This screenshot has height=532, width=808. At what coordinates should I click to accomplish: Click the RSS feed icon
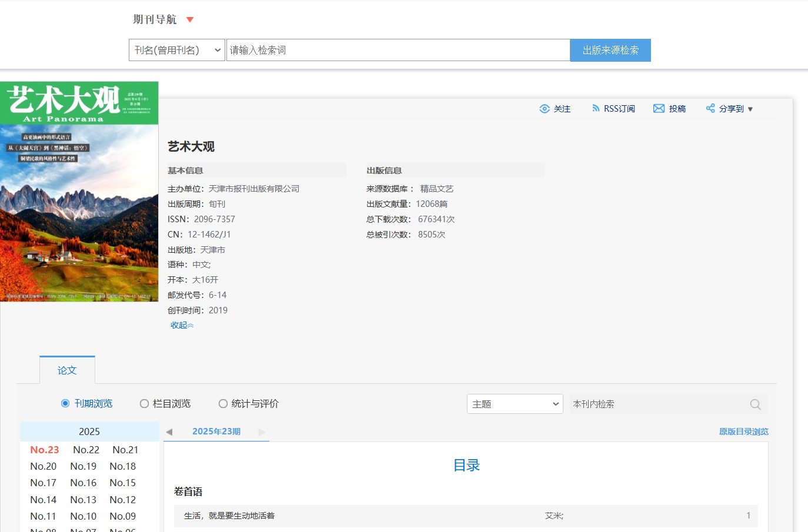coord(596,108)
